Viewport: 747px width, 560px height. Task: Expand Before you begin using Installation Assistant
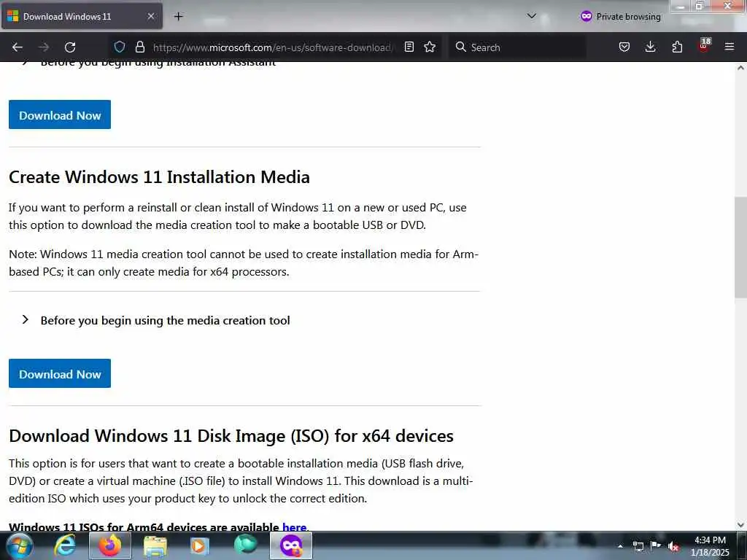pyautogui.click(x=149, y=64)
